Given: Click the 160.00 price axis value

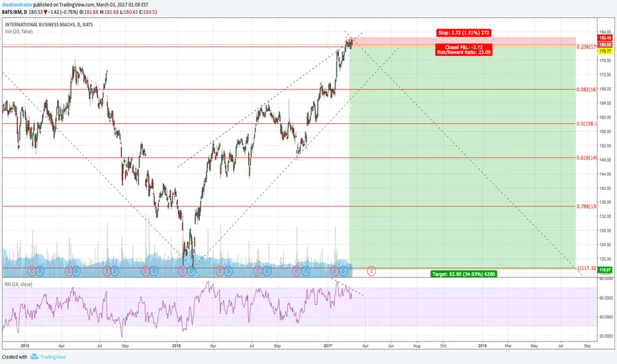Looking at the screenshot, I should tap(605, 117).
